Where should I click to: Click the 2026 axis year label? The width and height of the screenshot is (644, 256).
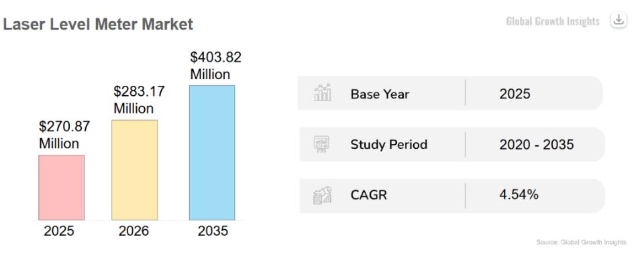pyautogui.click(x=134, y=231)
